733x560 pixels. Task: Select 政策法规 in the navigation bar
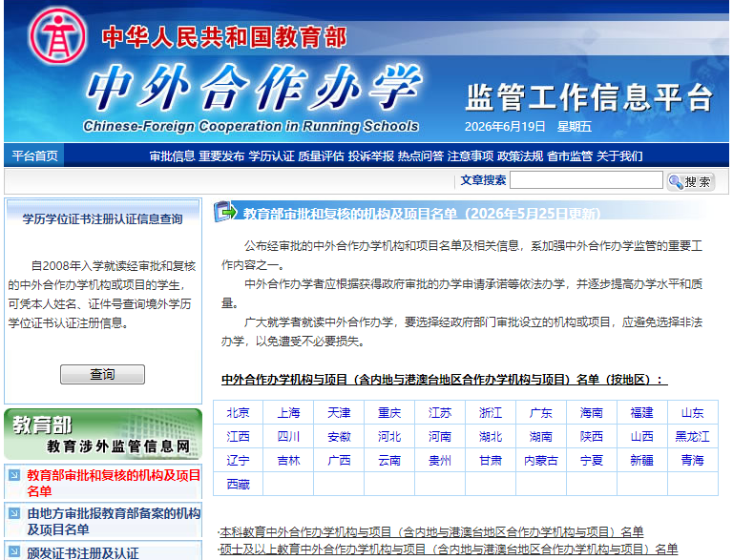(x=520, y=156)
